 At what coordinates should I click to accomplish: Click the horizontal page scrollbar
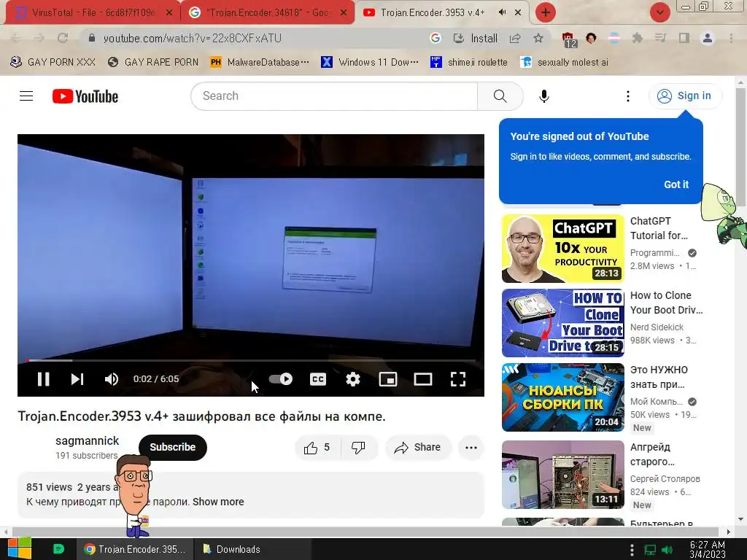pos(365,532)
